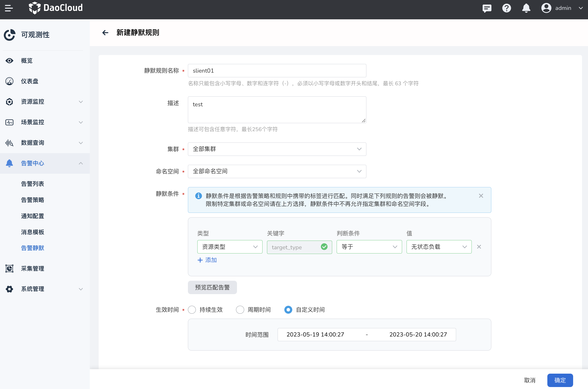This screenshot has height=389, width=588.
Task: Click the 场景监控 monitor icon
Action: pyautogui.click(x=9, y=122)
